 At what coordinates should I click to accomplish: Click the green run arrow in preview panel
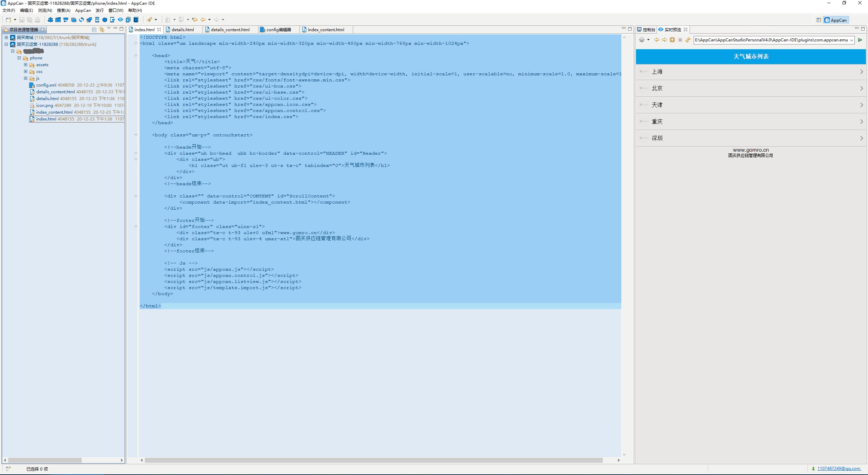point(860,40)
